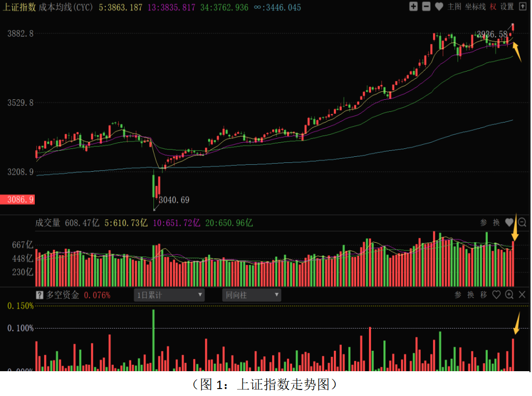Click the 3040.69 low price label
The height and width of the screenshot is (396, 532).
click(174, 200)
